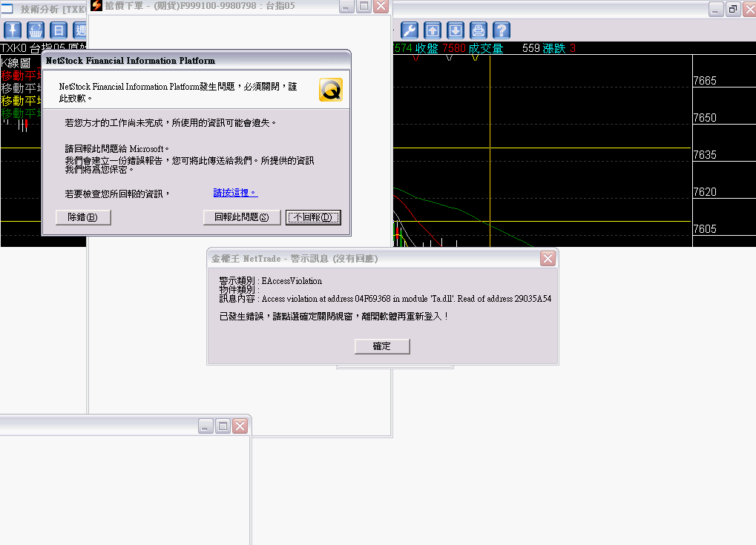Close the 搶價下單 order window
The width and height of the screenshot is (756, 545).
[381, 6]
